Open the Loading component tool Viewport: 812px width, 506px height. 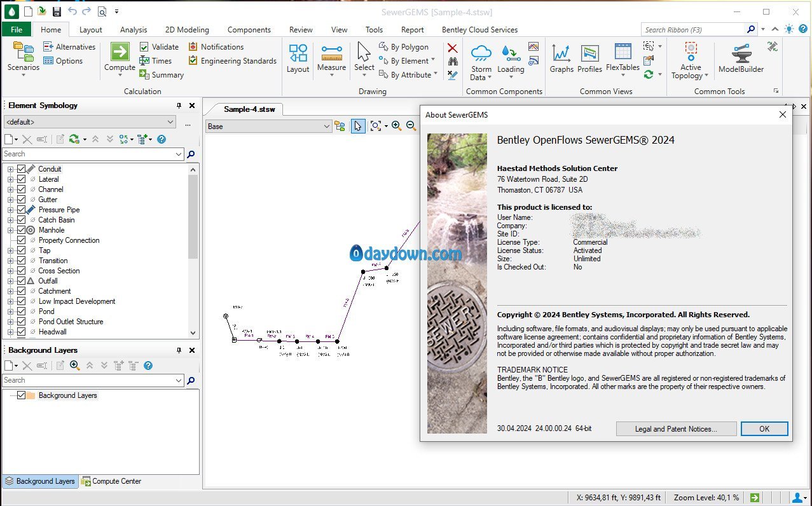point(510,52)
